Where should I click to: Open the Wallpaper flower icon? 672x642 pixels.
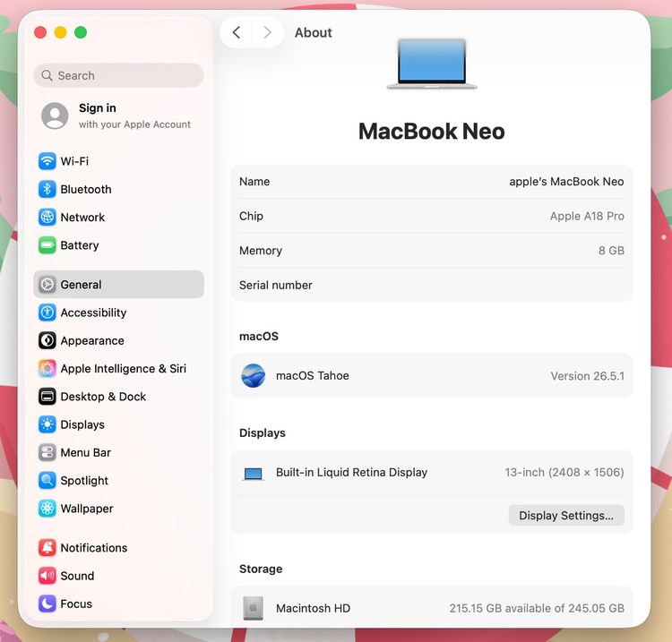tap(47, 509)
